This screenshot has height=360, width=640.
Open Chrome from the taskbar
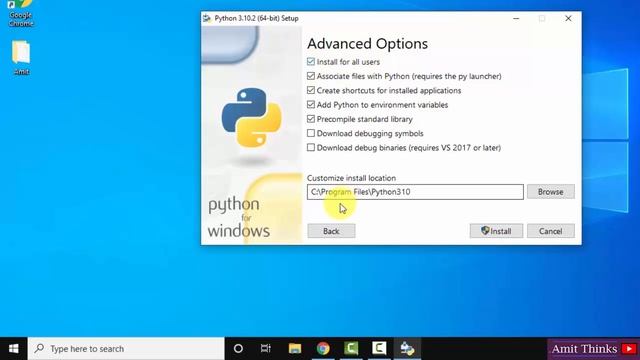[323, 349]
